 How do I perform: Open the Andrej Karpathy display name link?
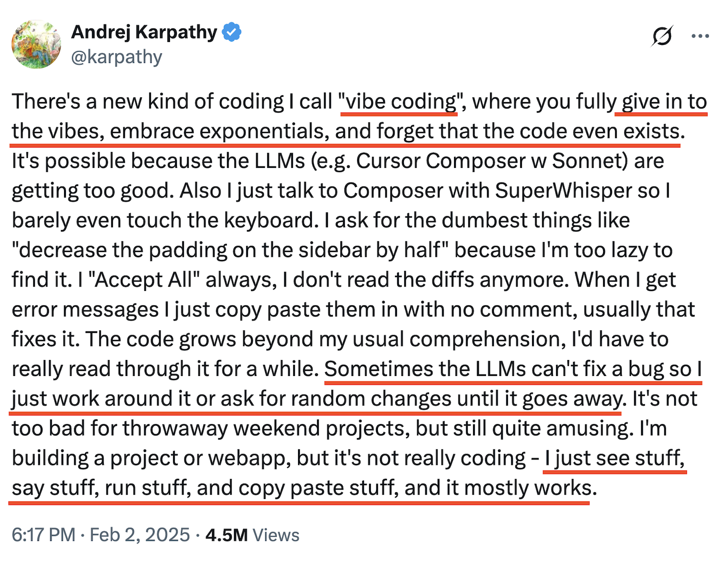pos(144,32)
